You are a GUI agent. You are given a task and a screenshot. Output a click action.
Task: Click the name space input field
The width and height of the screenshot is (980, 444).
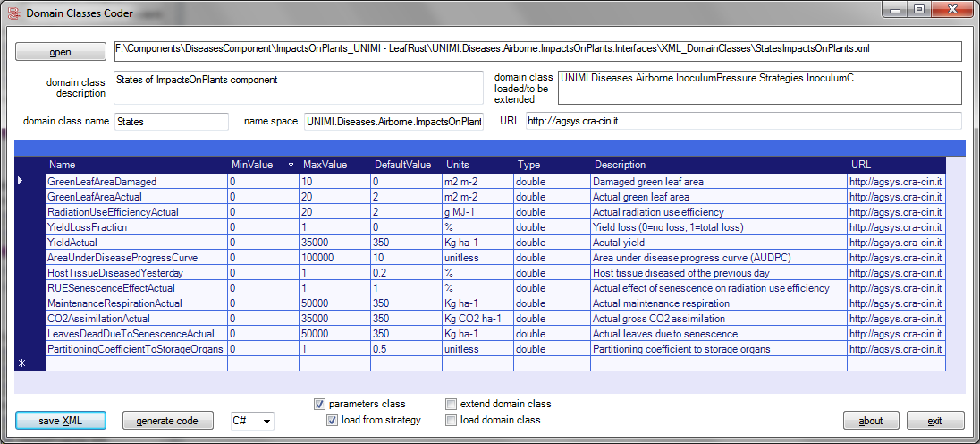pos(393,122)
